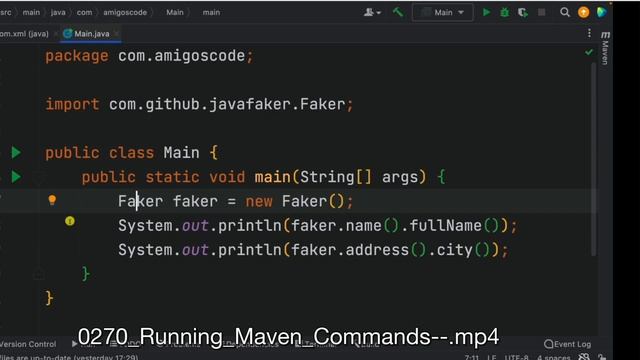
Task: Click the 'import' keyword
Action: click(72, 104)
